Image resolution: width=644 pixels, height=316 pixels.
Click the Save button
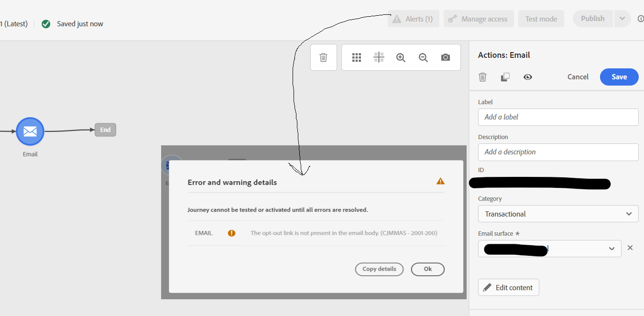619,77
